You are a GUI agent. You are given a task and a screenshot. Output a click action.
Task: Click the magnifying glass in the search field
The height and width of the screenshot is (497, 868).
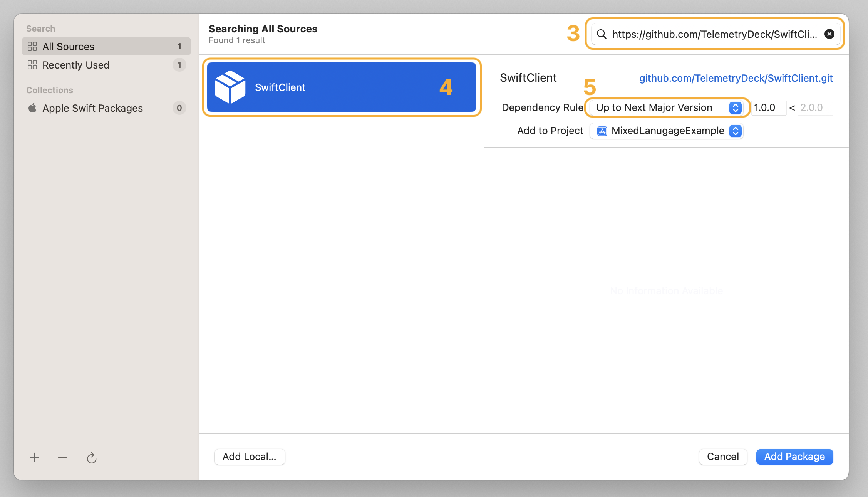point(602,34)
